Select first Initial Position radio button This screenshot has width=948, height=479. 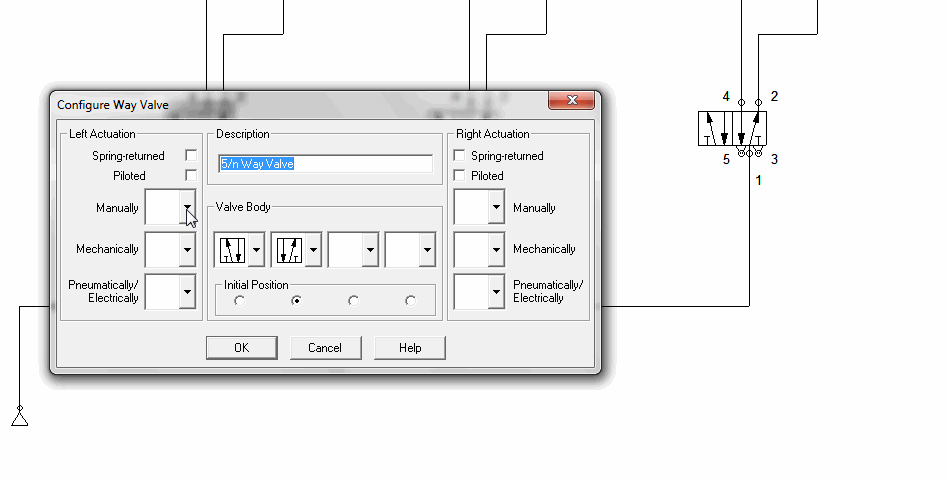click(239, 301)
